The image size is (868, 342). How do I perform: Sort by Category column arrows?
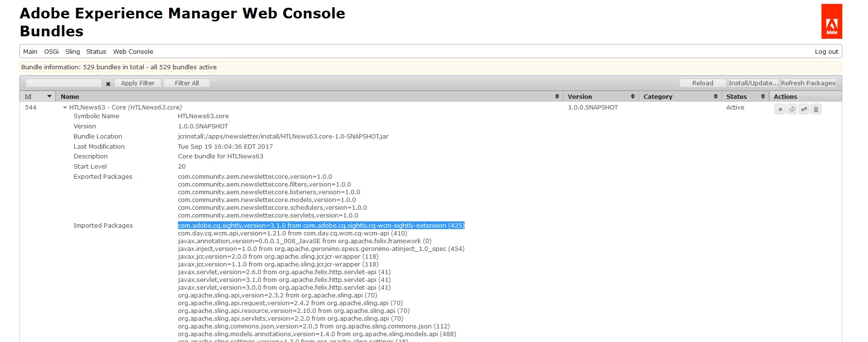click(715, 96)
